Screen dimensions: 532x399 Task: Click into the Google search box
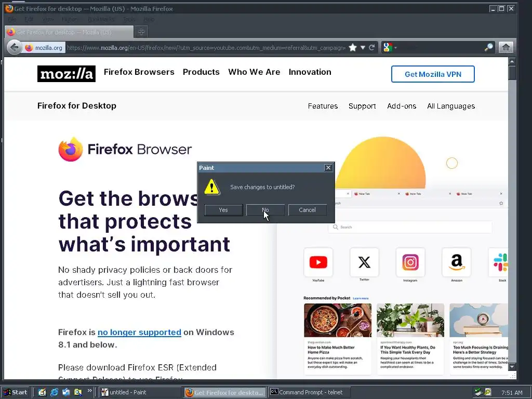pos(441,47)
